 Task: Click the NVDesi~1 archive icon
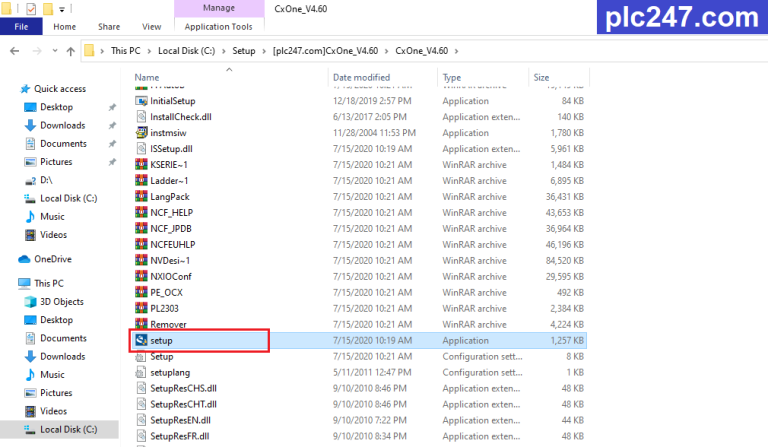[x=141, y=260]
